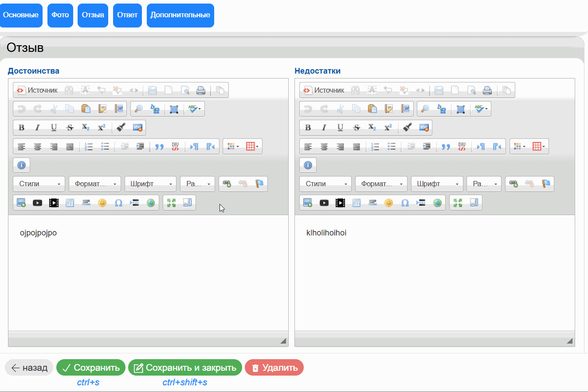Open Стили dropdown in Достоинства editor
The width and height of the screenshot is (588, 392).
pos(39,184)
